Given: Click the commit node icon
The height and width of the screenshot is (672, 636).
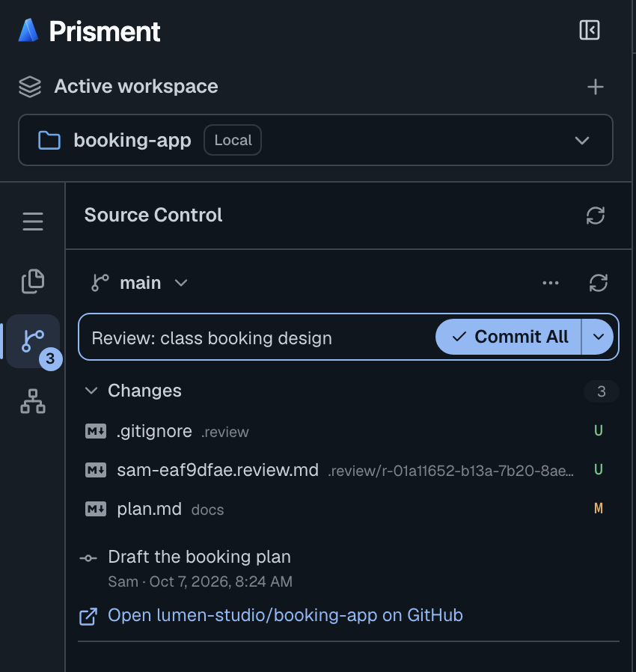Looking at the screenshot, I should pos(88,558).
